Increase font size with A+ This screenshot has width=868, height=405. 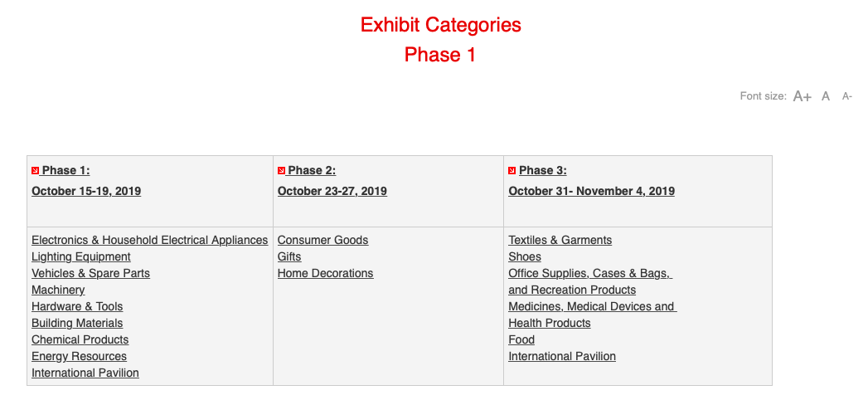(803, 96)
